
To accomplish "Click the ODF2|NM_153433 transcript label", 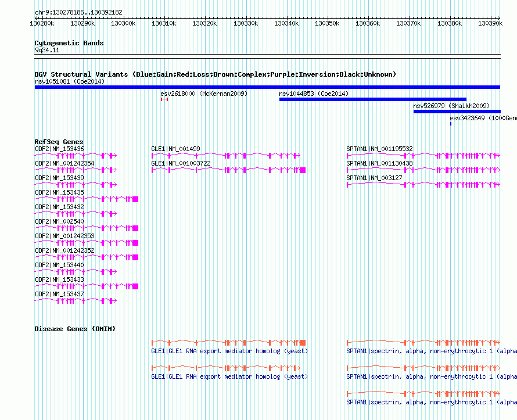I will 59,279.
